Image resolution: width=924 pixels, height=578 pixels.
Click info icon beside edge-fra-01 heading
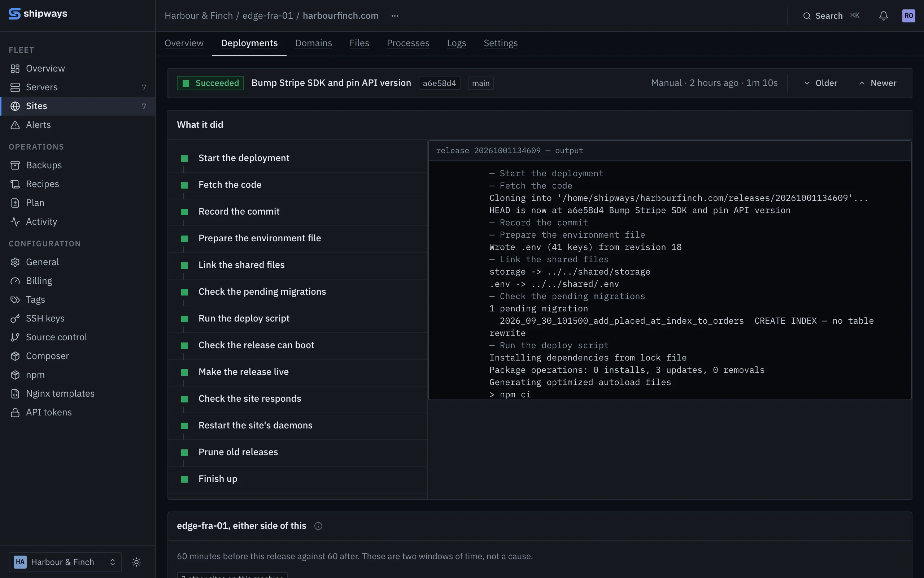318,526
